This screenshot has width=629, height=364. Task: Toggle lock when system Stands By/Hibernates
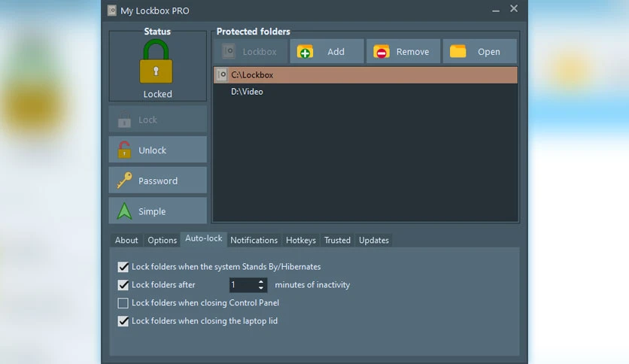point(123,266)
